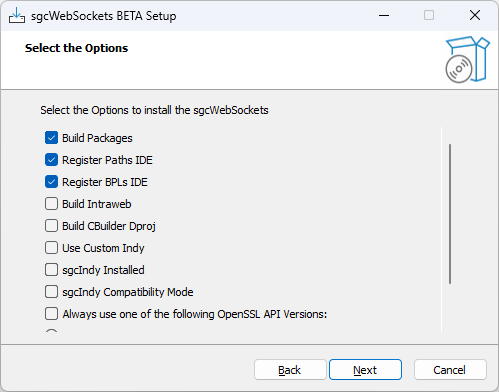Enable the sgcIndy Installed checkbox
This screenshot has height=392, width=499.
pos(51,270)
